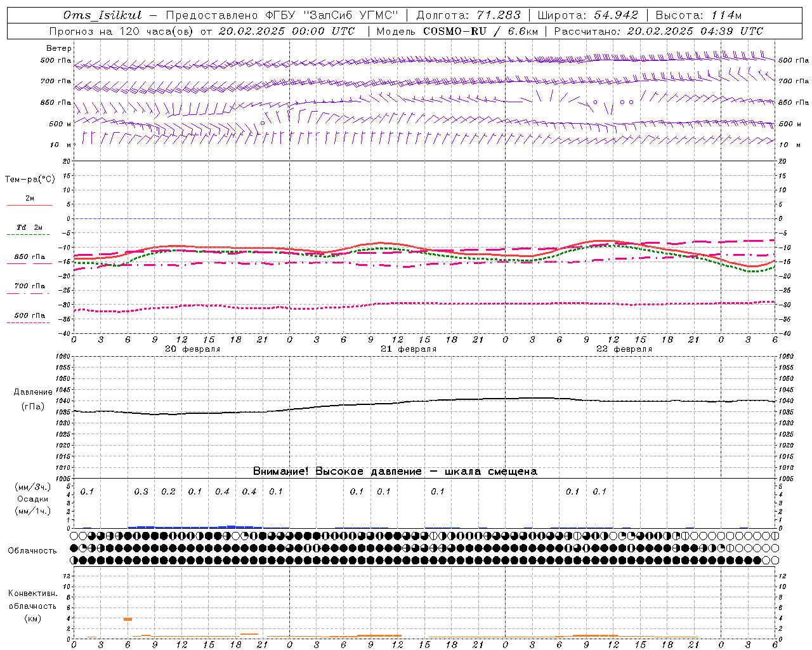Viewport: 812px width, 650px height.
Task: Select forecast start 20.02.2025 00:00 UTC
Action: click(x=287, y=31)
